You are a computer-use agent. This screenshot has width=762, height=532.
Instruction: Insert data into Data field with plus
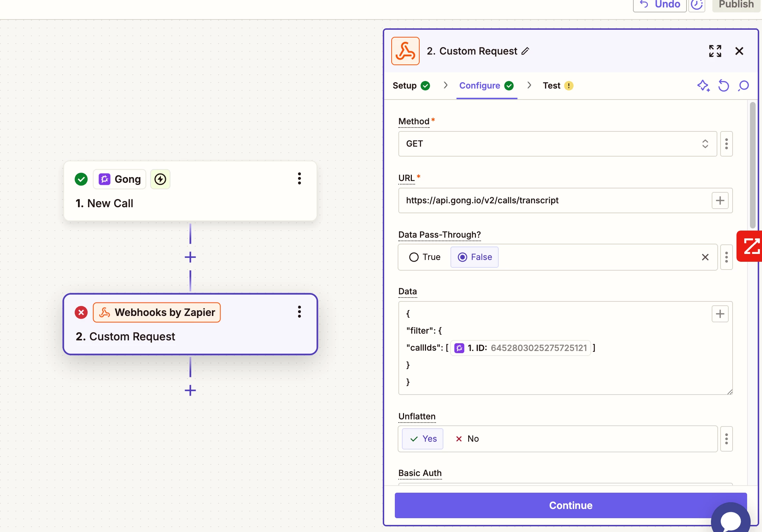720,314
